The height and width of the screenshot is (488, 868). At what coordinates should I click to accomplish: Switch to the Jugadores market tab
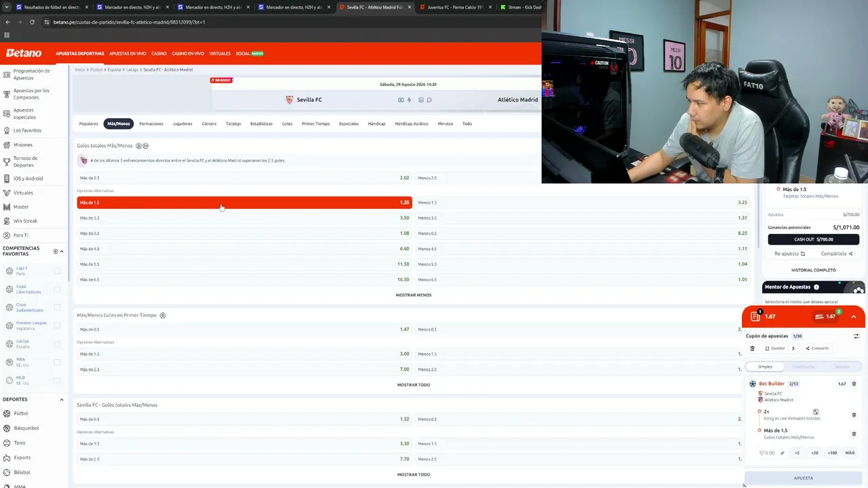tap(182, 124)
